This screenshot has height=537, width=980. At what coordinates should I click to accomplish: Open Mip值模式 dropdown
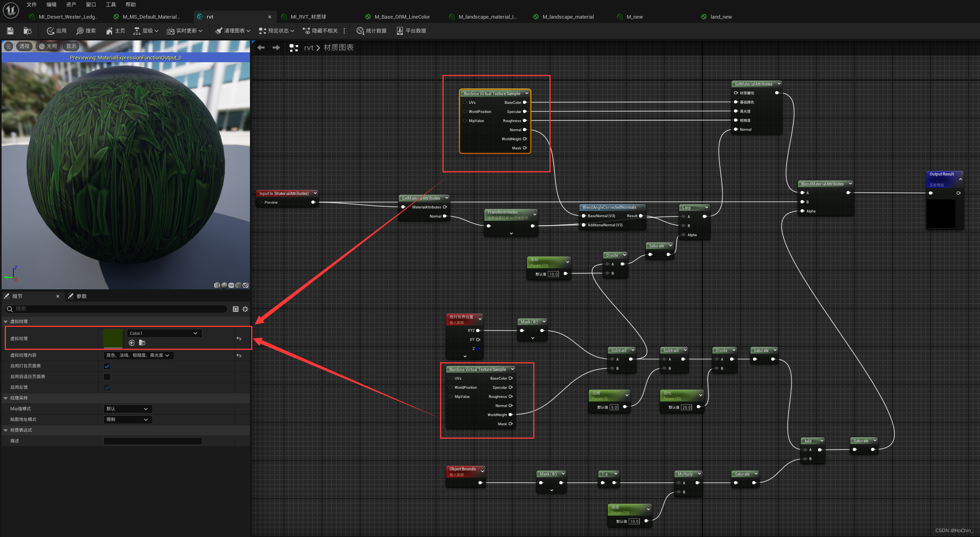tap(128, 409)
